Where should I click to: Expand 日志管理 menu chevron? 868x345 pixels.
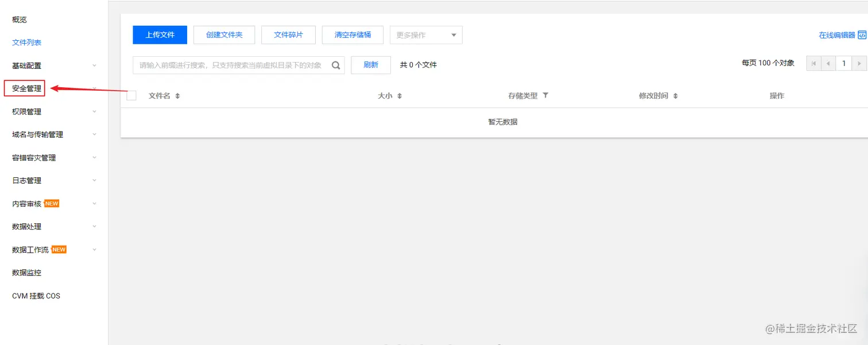coord(95,180)
